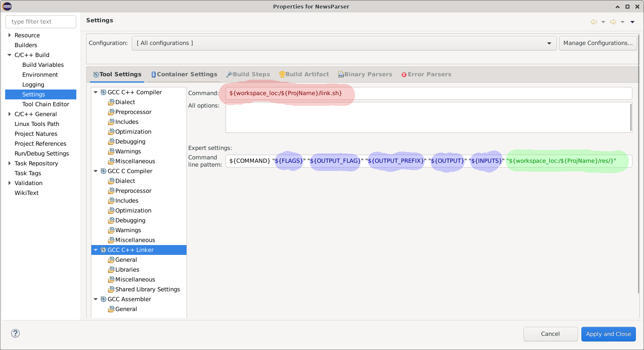The image size is (644, 350).
Task: Click the All options scrollbar
Action: [x=631, y=117]
